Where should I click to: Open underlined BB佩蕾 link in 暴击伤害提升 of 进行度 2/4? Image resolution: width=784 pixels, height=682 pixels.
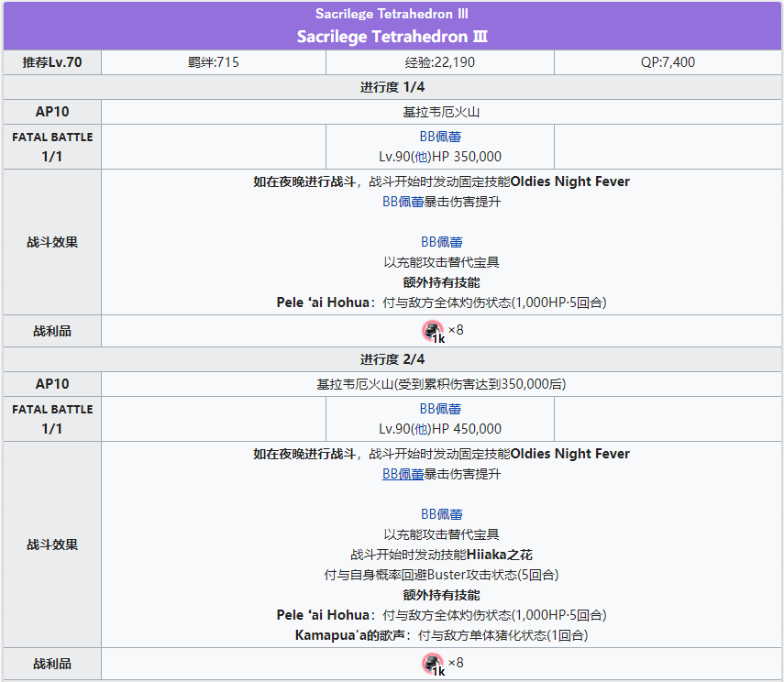(403, 474)
